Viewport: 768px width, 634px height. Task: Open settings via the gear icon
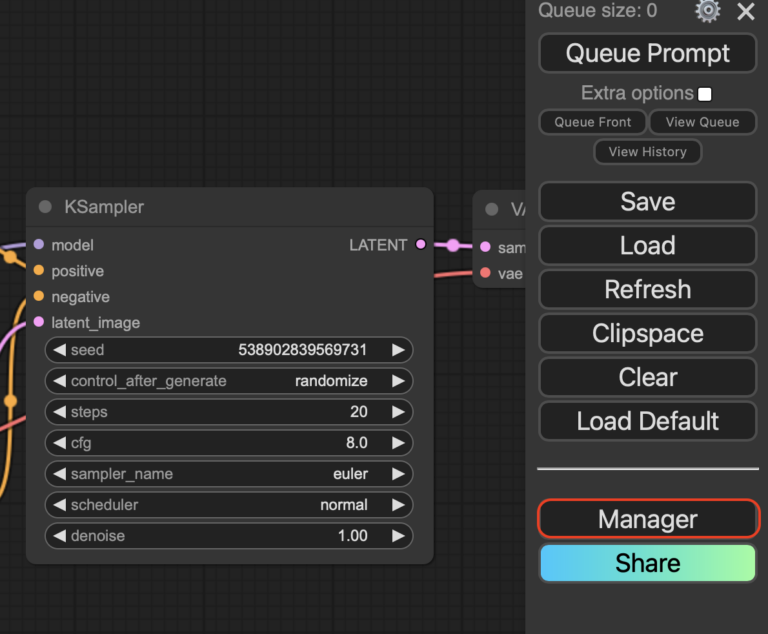[708, 11]
